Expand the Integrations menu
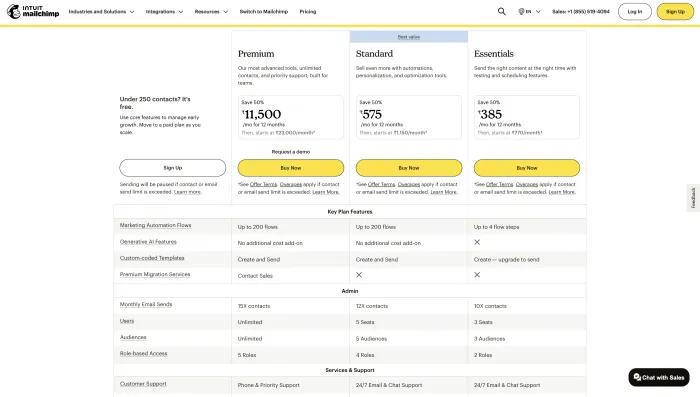The image size is (700, 397). (x=164, y=12)
